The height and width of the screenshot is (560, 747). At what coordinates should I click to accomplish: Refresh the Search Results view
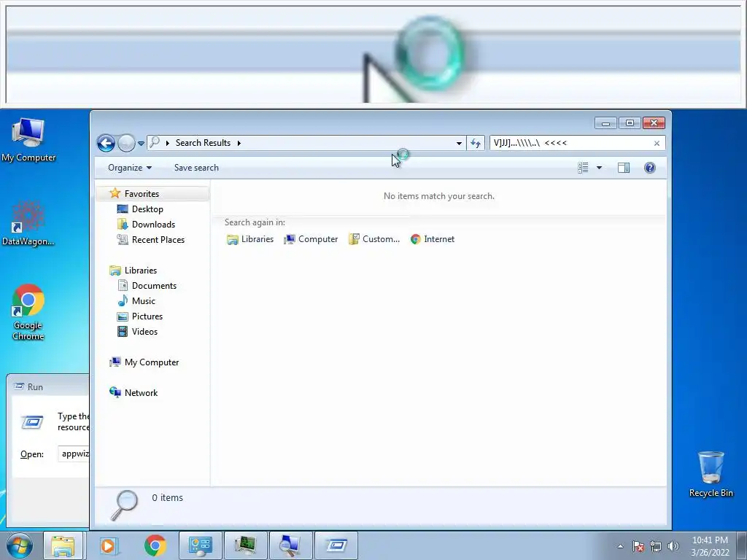pos(476,143)
